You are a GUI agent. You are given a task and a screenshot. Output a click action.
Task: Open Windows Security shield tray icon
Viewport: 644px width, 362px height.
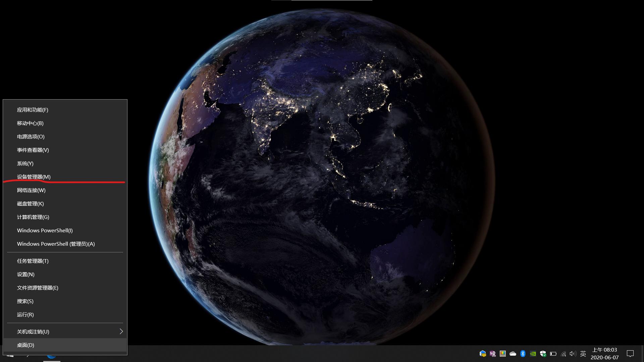click(543, 354)
